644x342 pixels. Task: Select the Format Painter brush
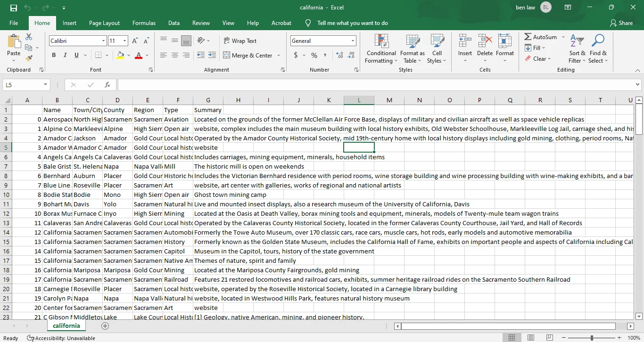pos(29,58)
